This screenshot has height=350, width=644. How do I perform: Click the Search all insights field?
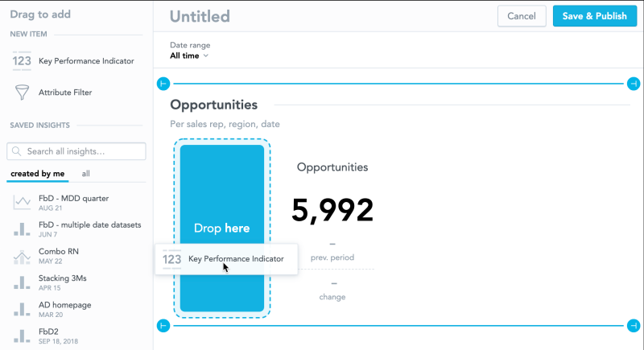point(80,151)
